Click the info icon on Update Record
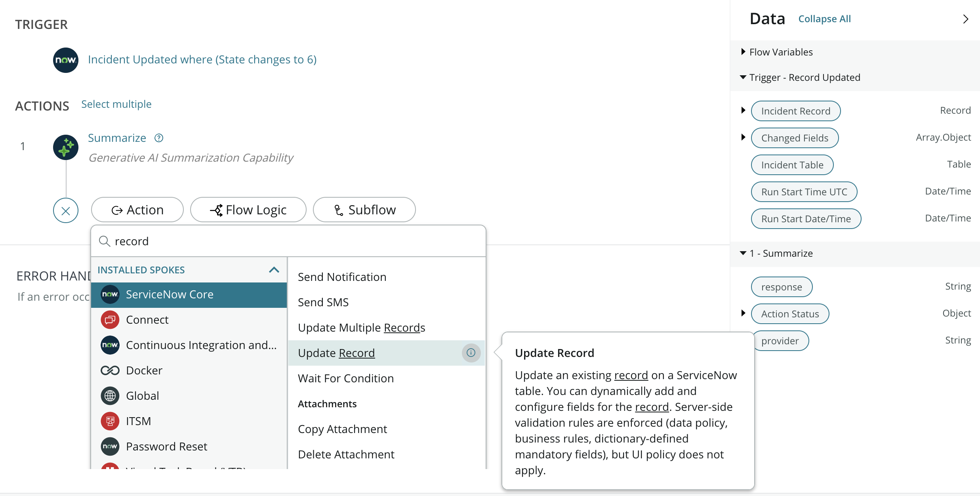The width and height of the screenshot is (980, 496). point(471,353)
